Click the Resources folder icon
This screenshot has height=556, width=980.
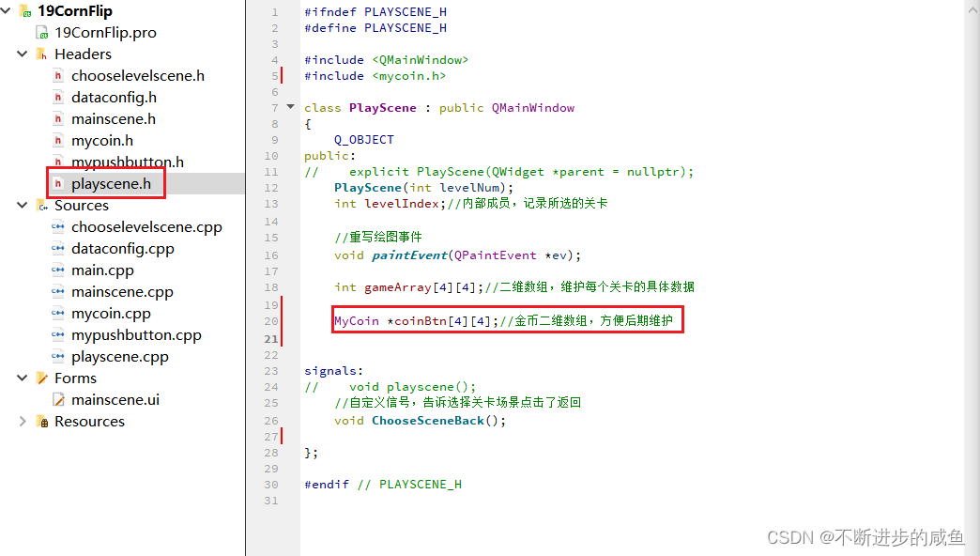click(42, 422)
